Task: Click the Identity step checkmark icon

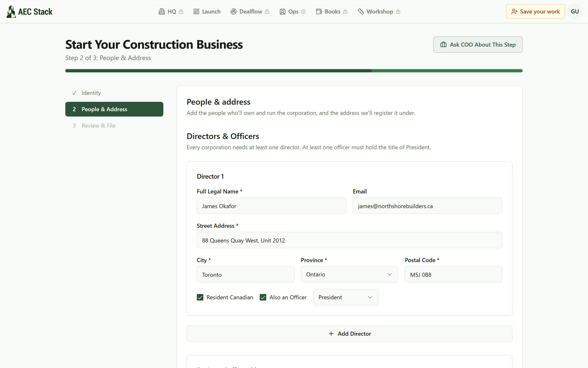Action: (x=74, y=93)
